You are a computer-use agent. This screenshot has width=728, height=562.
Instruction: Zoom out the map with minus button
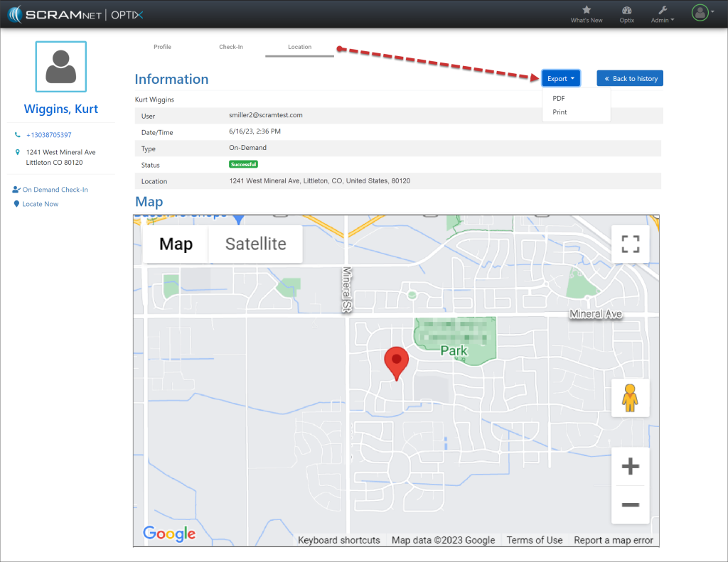(x=630, y=504)
